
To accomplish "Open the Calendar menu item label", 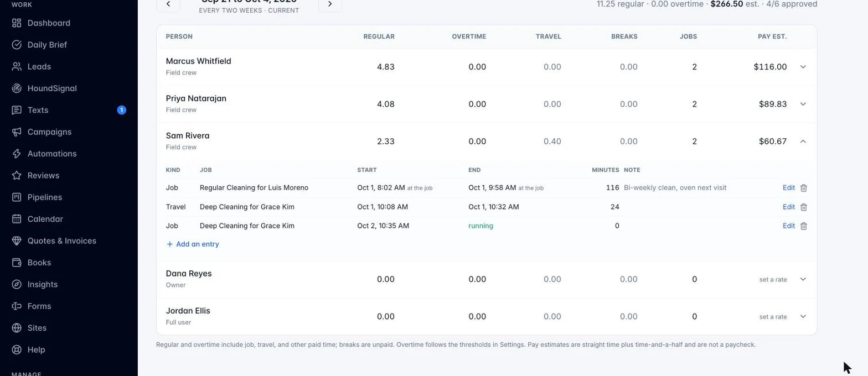I will tap(45, 219).
